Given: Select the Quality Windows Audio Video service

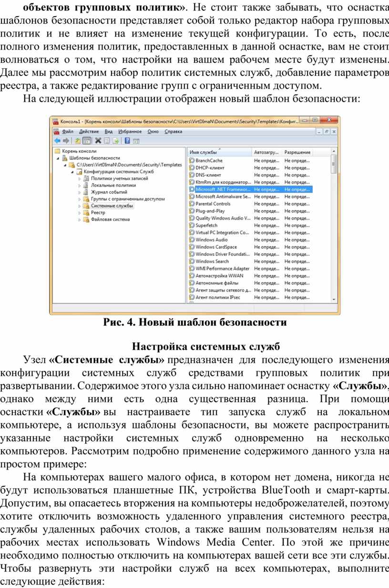Looking at the screenshot, I should (x=250, y=218).
